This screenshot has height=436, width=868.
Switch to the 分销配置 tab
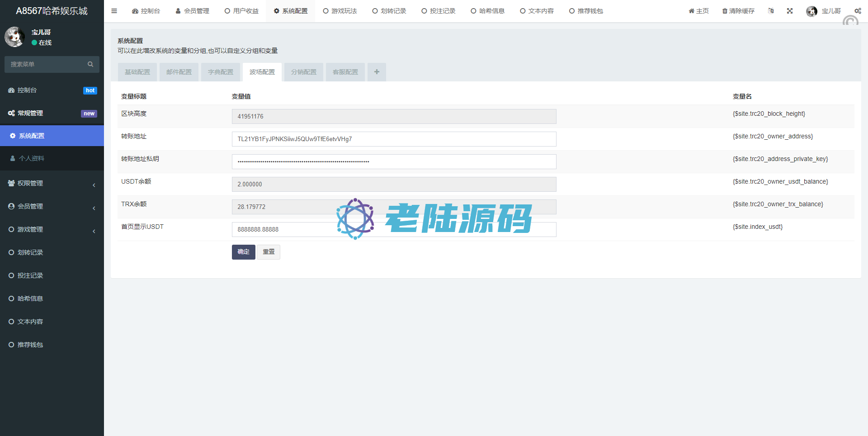[304, 72]
